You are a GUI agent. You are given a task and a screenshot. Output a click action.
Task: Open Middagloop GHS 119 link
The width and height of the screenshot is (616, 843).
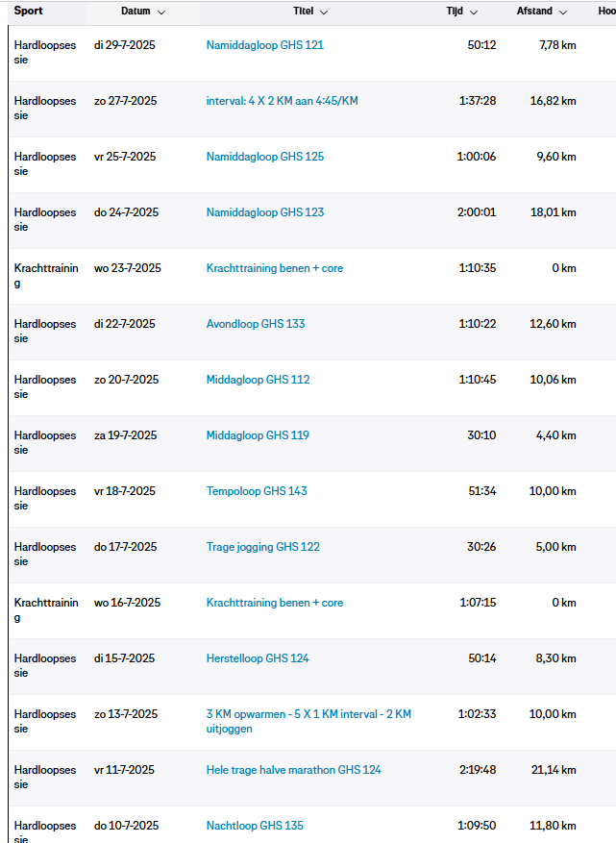[x=258, y=435]
